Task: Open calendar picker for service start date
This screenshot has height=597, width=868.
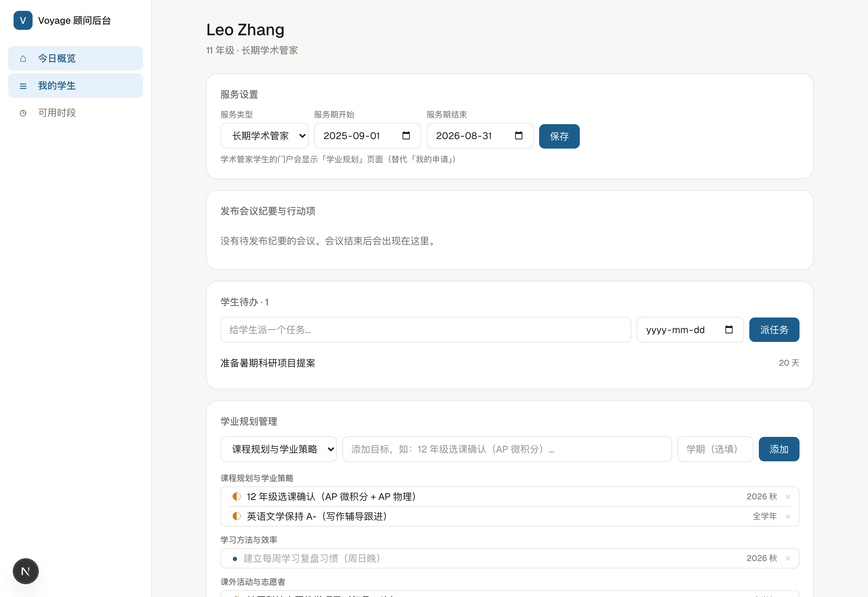Action: coord(406,135)
